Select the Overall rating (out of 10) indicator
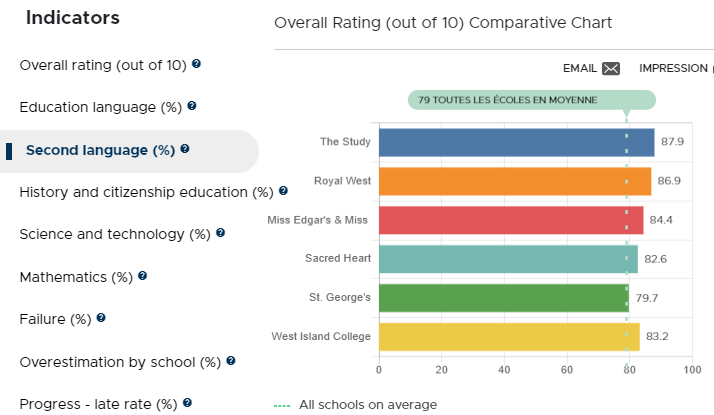The height and width of the screenshot is (415, 714). pos(103,66)
